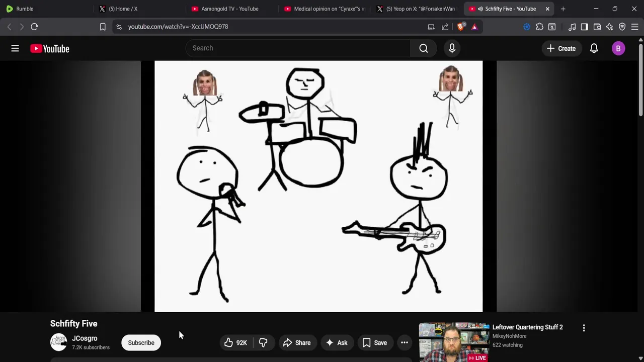Viewport: 644px width, 362px height.
Task: Click the blue circular extension icon
Action: tap(527, 27)
